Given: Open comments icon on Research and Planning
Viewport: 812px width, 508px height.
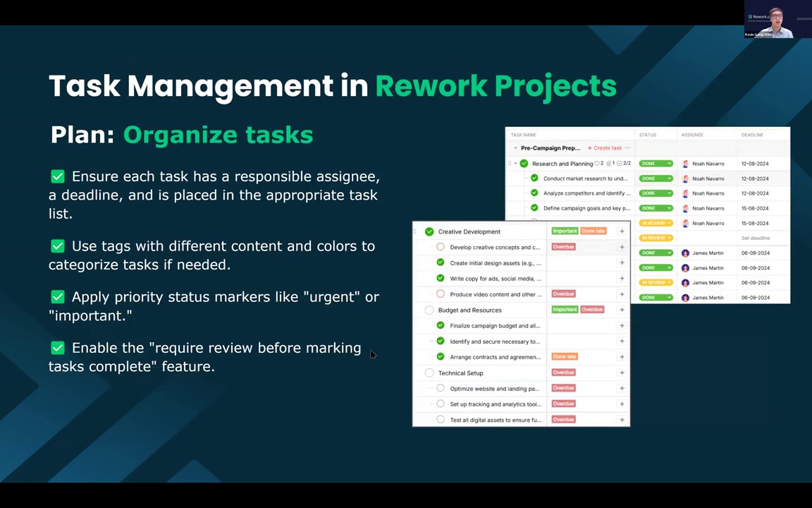Looking at the screenshot, I should pyautogui.click(x=597, y=163).
